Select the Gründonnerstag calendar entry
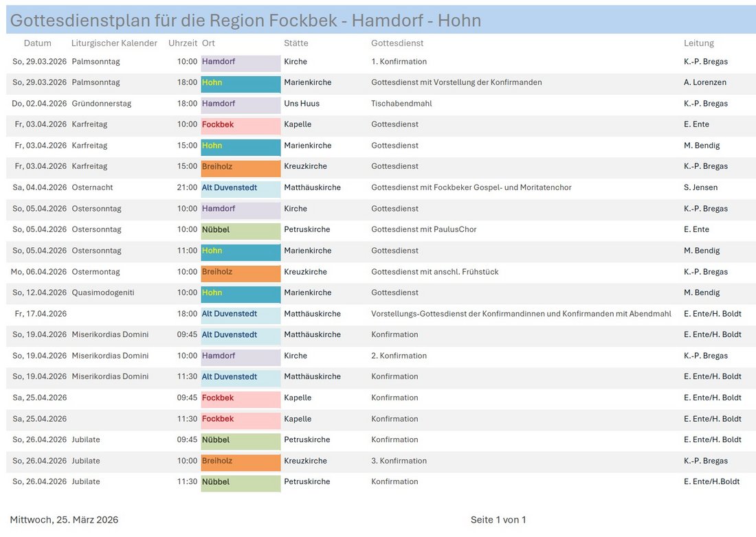 [x=101, y=104]
